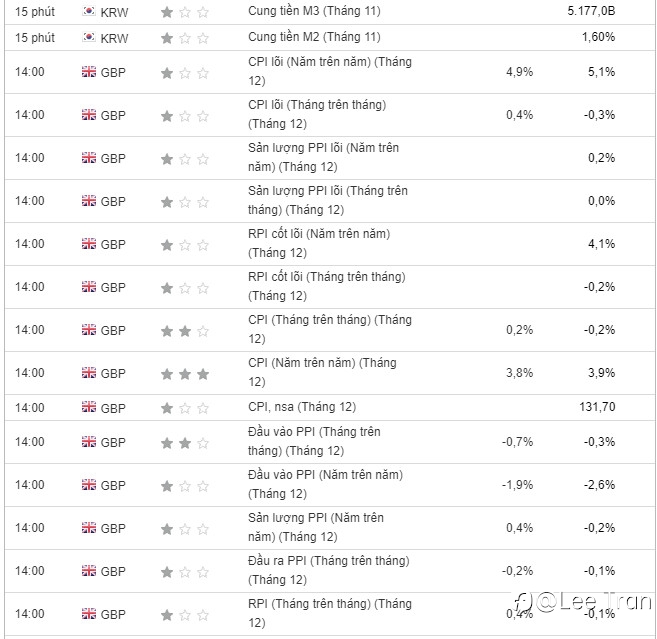The image size is (657, 639).
Task: Open Sản lượng PPI lõi (Năm trên năm) event
Action: [323, 157]
